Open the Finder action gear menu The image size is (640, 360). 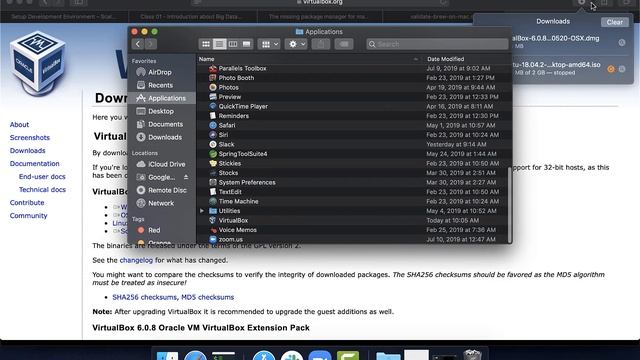point(296,44)
